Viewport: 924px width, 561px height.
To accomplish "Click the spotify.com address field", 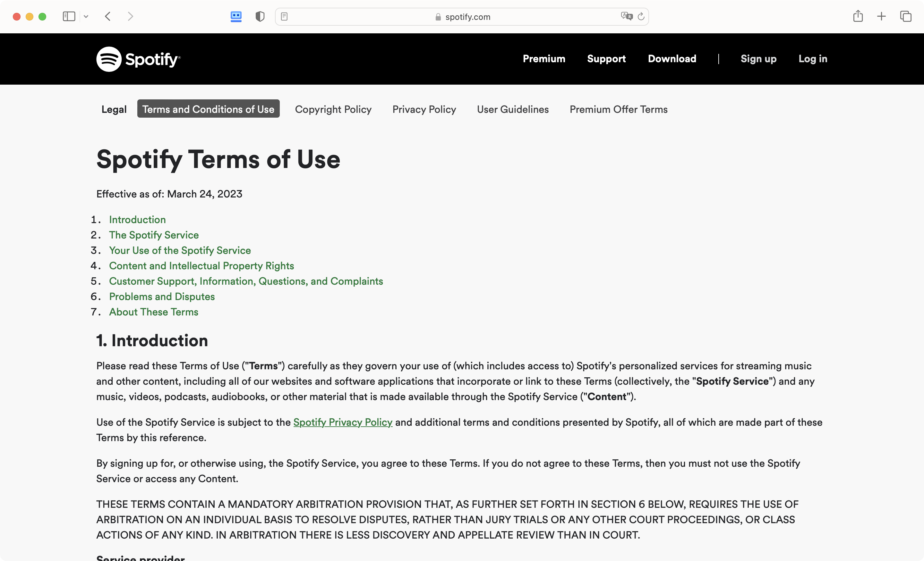I will tap(462, 17).
